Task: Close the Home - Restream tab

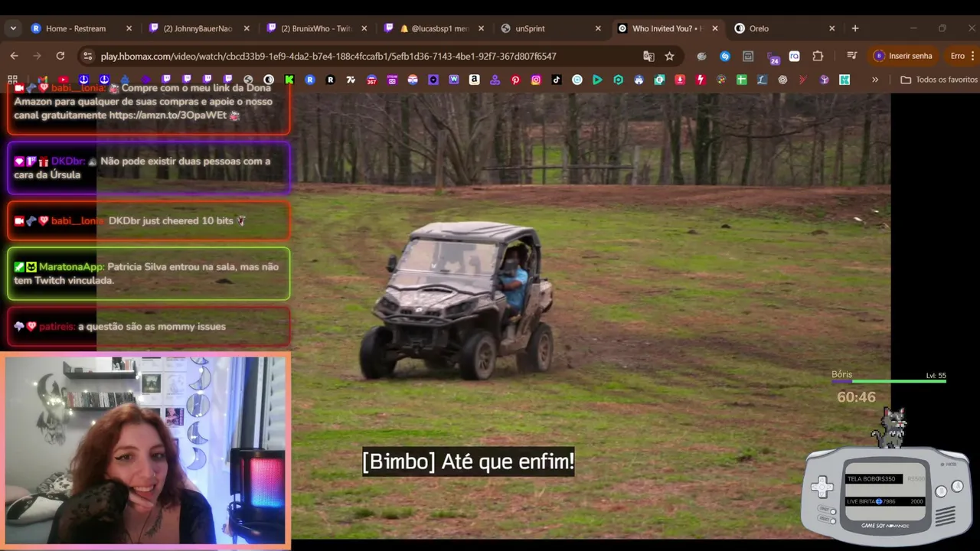Action: click(x=129, y=28)
